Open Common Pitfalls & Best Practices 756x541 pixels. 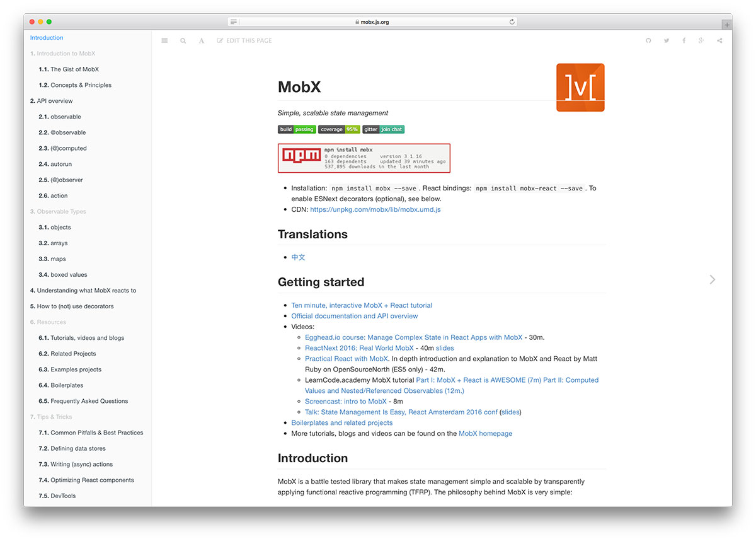(91, 432)
